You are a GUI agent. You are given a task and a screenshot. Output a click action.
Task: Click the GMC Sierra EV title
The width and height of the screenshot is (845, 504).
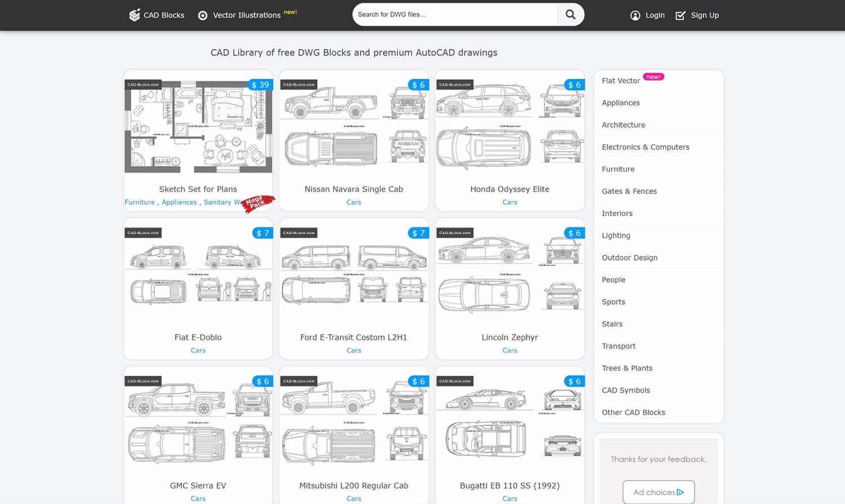(x=198, y=485)
